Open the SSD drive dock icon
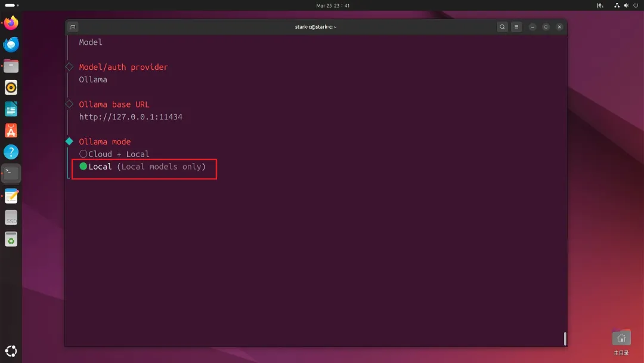This screenshot has width=644, height=363. [x=11, y=218]
